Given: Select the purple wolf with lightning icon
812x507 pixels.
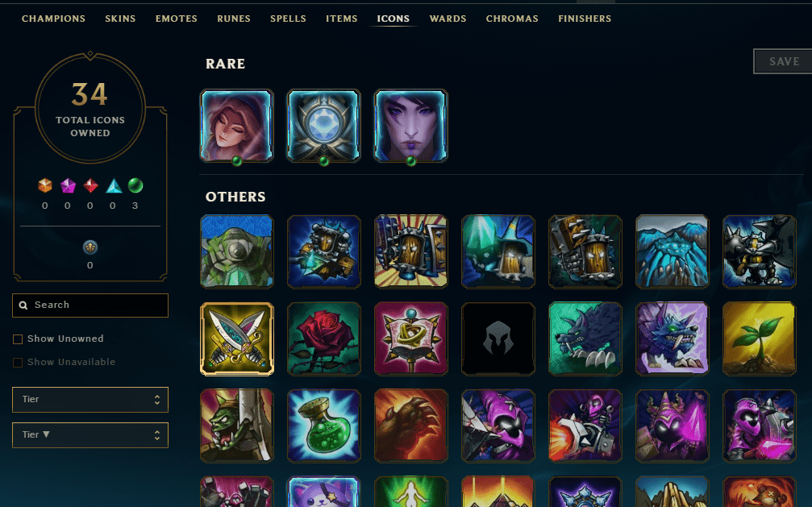Looking at the screenshot, I should 672,339.
